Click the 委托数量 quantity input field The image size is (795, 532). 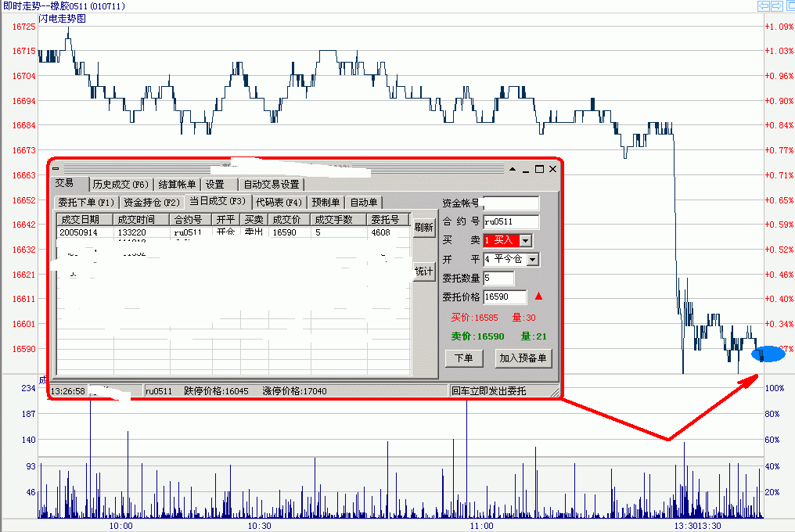498,278
